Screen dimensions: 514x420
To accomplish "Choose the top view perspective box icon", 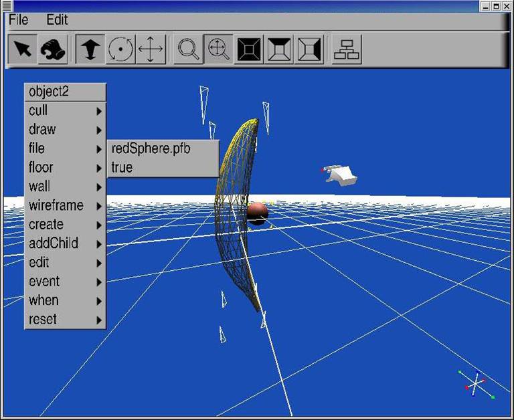I will 279,49.
